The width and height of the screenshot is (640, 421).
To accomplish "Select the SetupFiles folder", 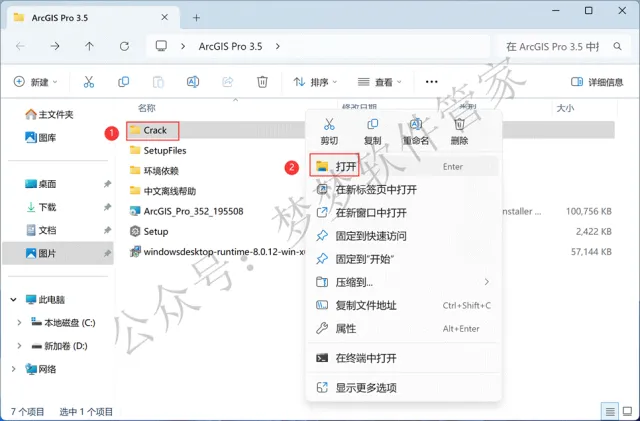I will [x=158, y=151].
